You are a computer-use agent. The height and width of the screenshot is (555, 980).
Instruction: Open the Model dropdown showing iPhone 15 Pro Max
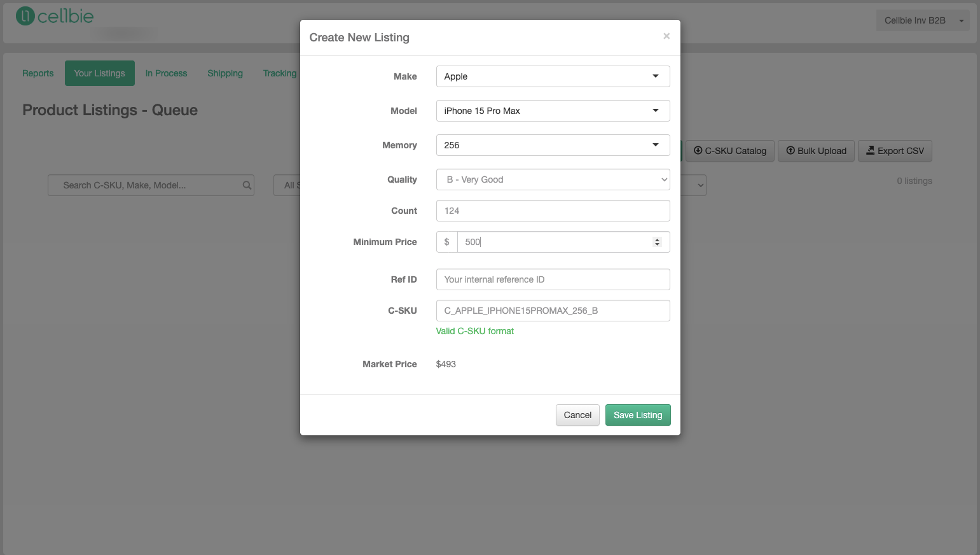(x=553, y=111)
